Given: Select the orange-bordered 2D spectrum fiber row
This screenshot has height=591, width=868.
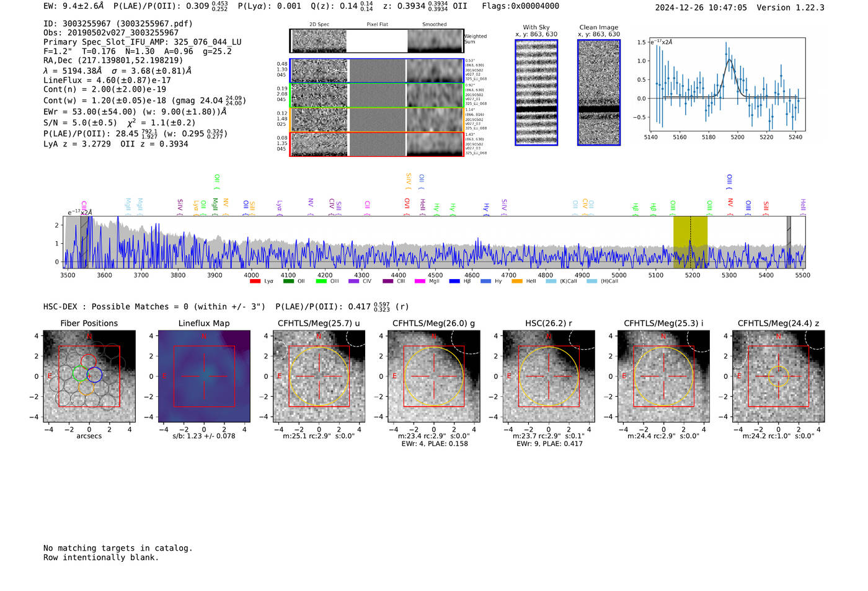Looking at the screenshot, I should point(377,120).
